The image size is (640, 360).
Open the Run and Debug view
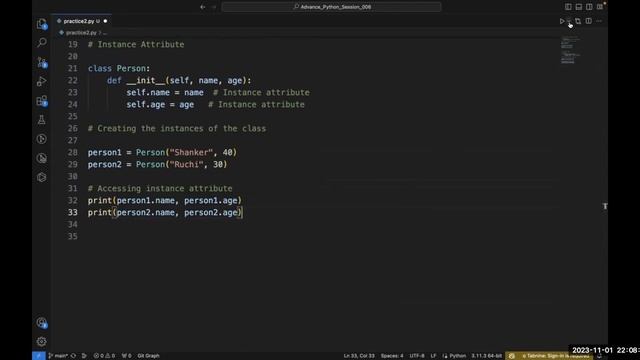(x=42, y=81)
